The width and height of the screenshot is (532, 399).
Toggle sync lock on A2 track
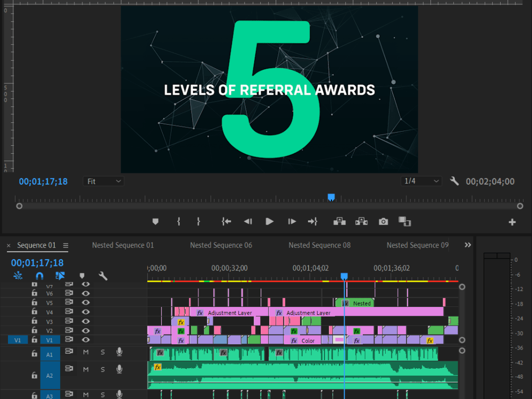tap(69, 369)
